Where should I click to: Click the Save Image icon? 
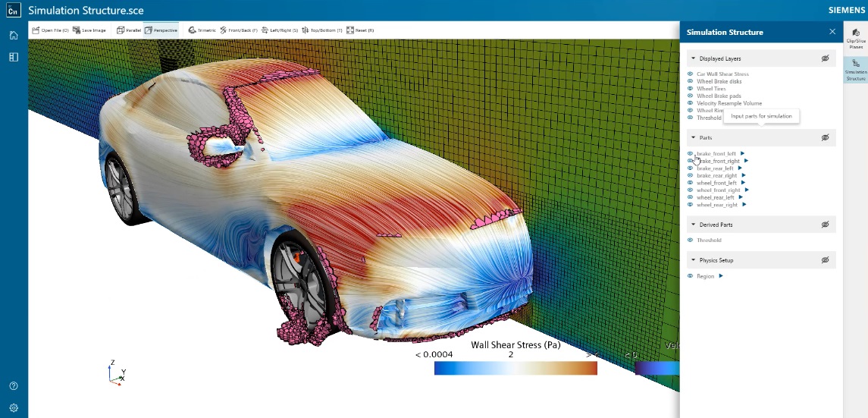77,30
